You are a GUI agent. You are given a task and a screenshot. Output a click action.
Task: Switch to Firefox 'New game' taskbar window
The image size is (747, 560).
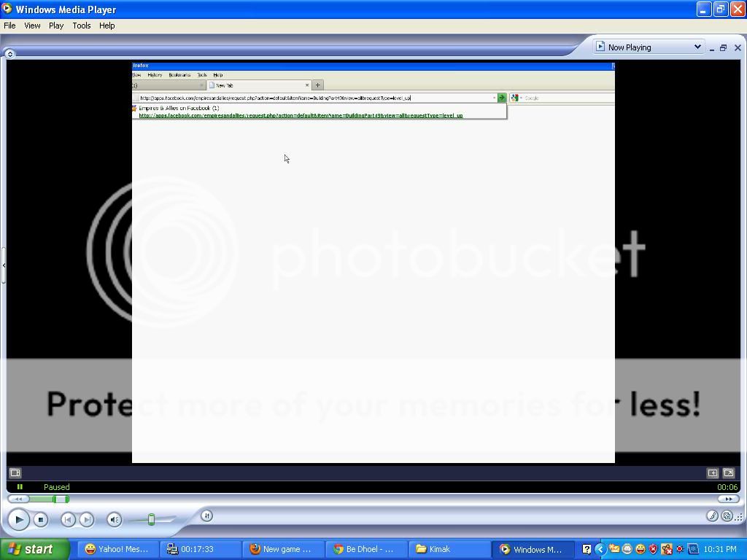283,549
